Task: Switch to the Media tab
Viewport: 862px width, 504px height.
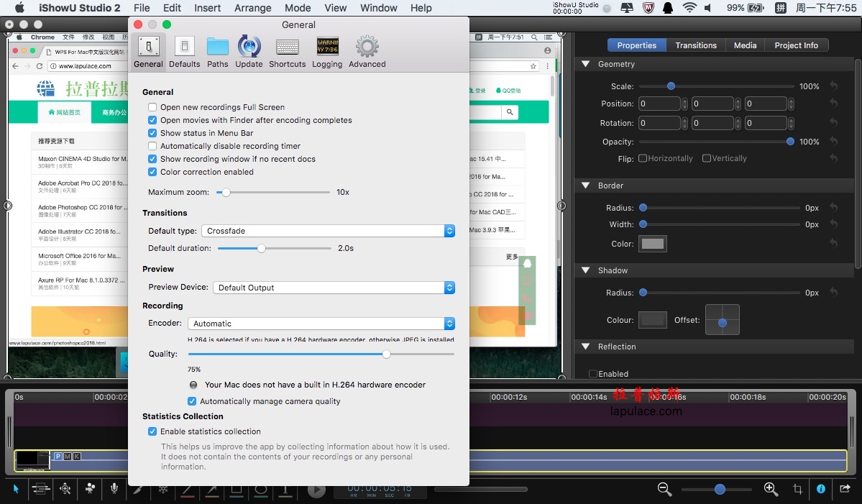Action: [745, 45]
